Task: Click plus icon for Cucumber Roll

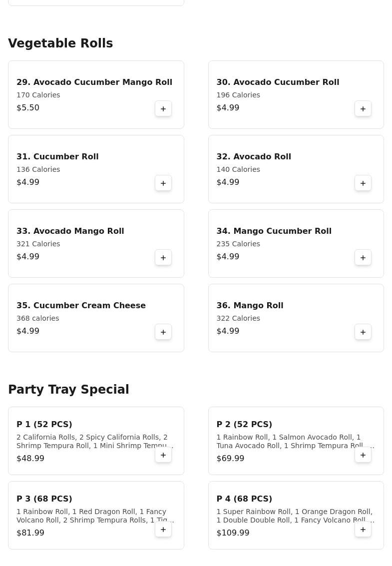Action: coord(163,183)
